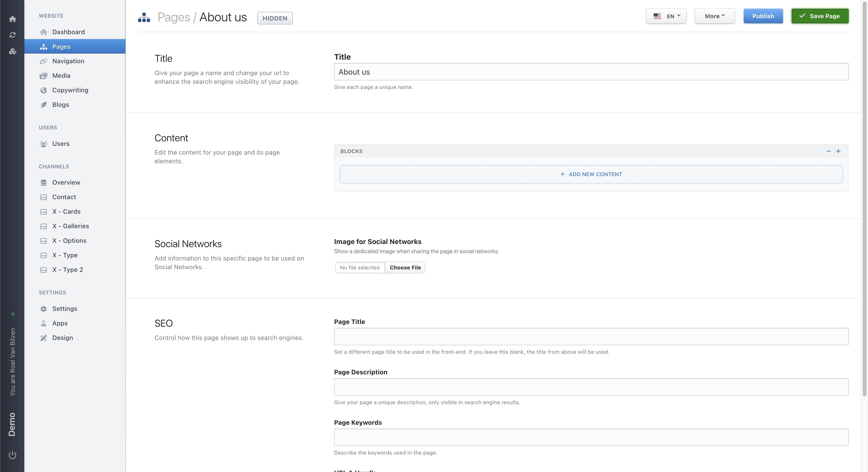Select the Design brush icon
Screen dimensions: 868x472
[44, 338]
